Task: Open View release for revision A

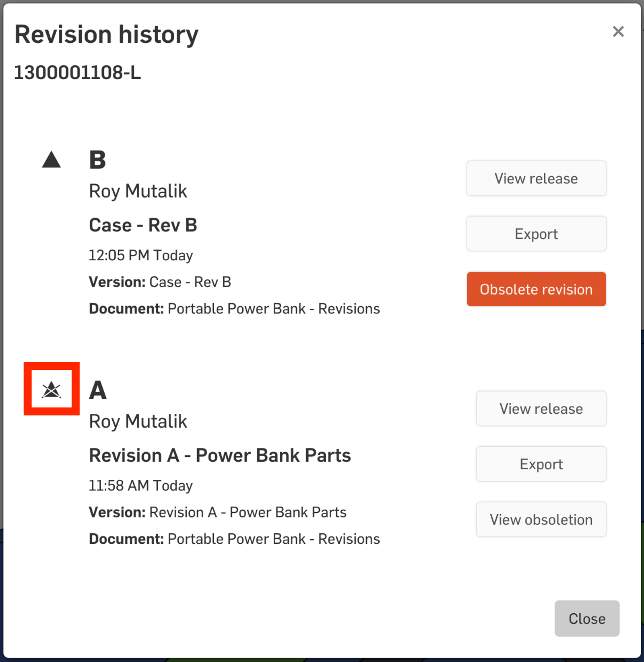Action: tap(541, 408)
